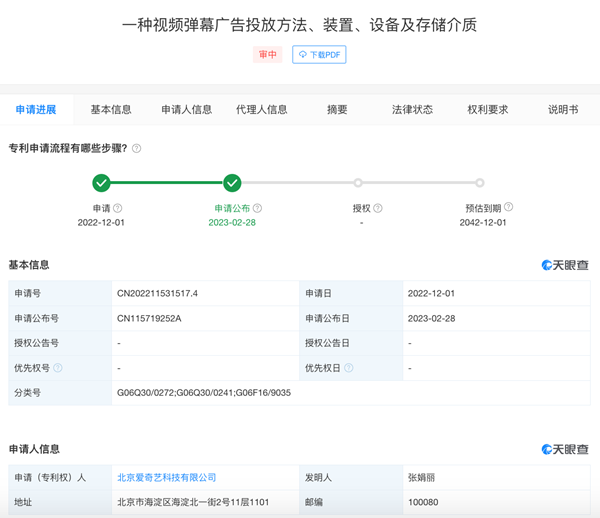This screenshot has width=600, height=518.
Task: Open the 基本信息 tab
Action: 111,110
